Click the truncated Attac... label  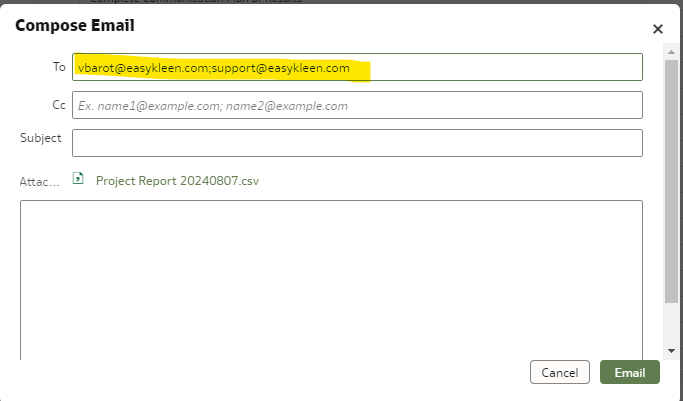[40, 182]
